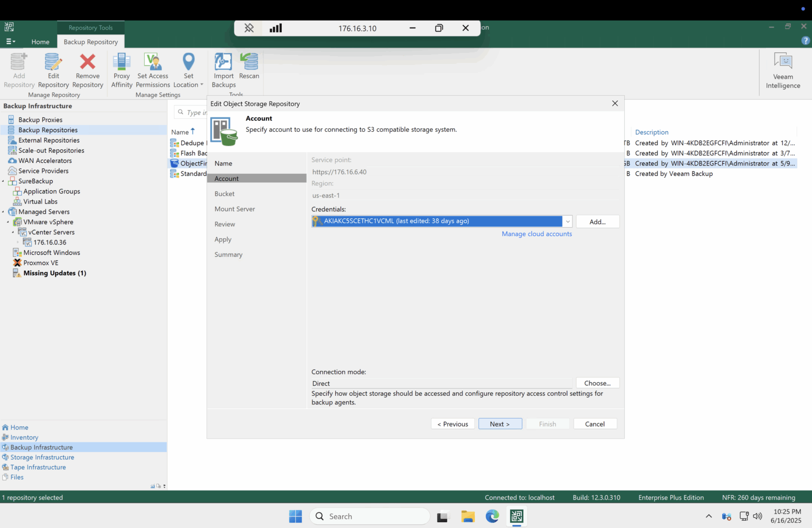This screenshot has width=812, height=528.
Task: Open Windows Start menu
Action: pos(296,516)
